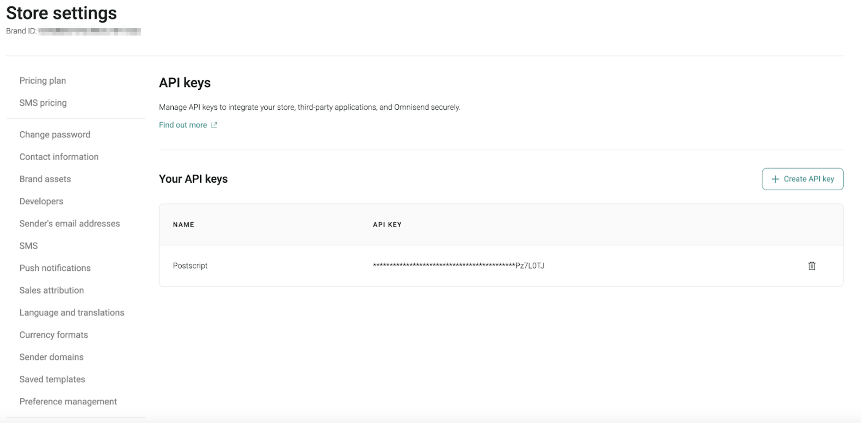This screenshot has width=868, height=427.
Task: Click the external link icon beside Find out more
Action: click(214, 125)
